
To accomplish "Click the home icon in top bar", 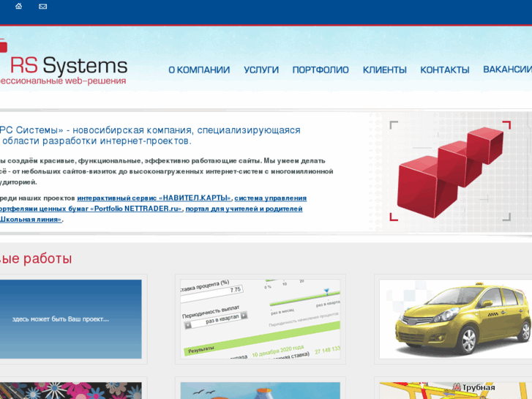I will tap(19, 6).
